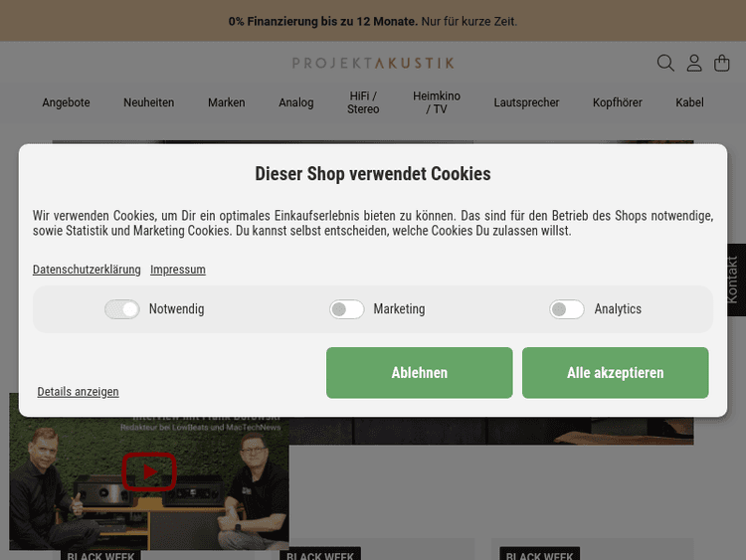Play the interview video
The height and width of the screenshot is (560, 746).
click(x=149, y=471)
